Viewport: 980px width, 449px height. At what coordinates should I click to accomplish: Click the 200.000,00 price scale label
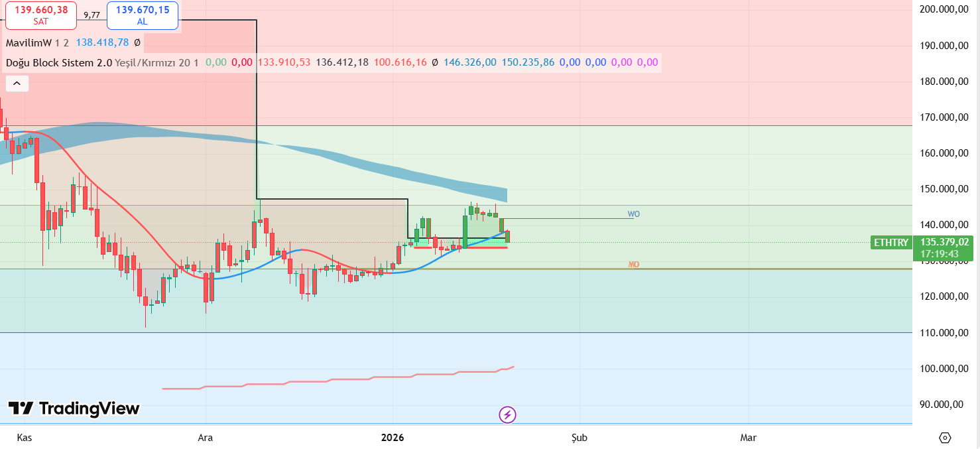(941, 9)
